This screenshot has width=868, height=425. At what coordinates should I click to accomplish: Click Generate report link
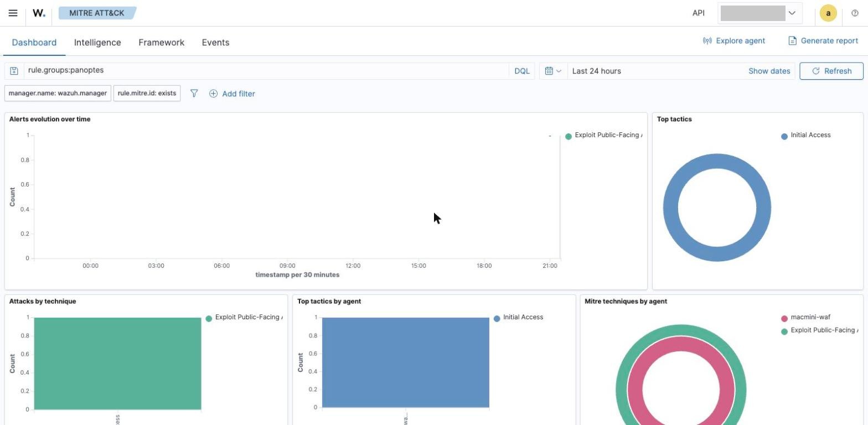click(x=829, y=41)
